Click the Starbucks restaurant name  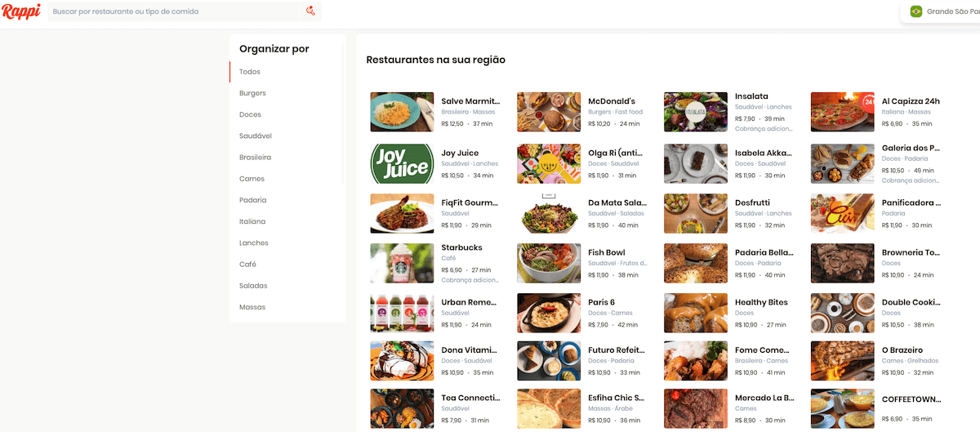pyautogui.click(x=461, y=247)
